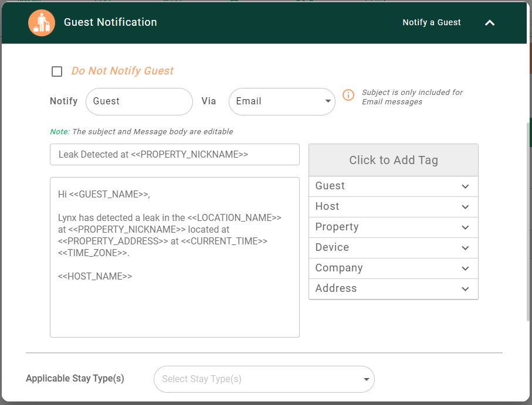Click the Applicable Stay Type(s) label
This screenshot has height=405, width=532.
point(75,379)
